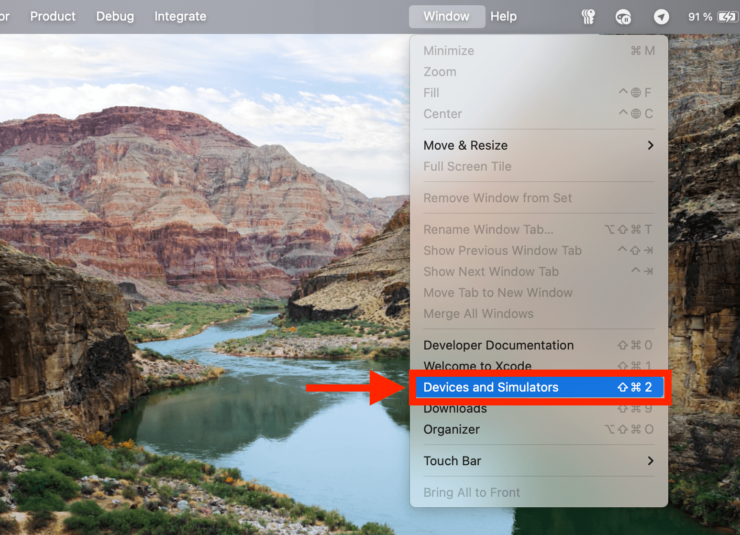Click the paused status icon in menu bar

[x=624, y=17]
